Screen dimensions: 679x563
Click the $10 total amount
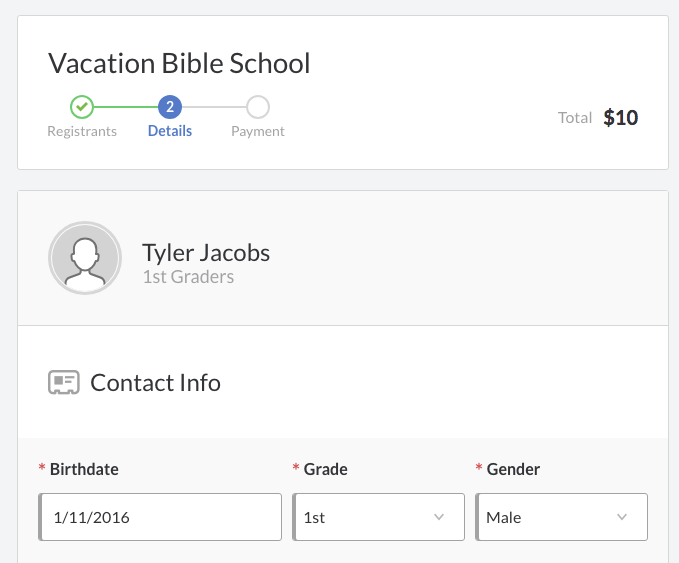coord(621,118)
